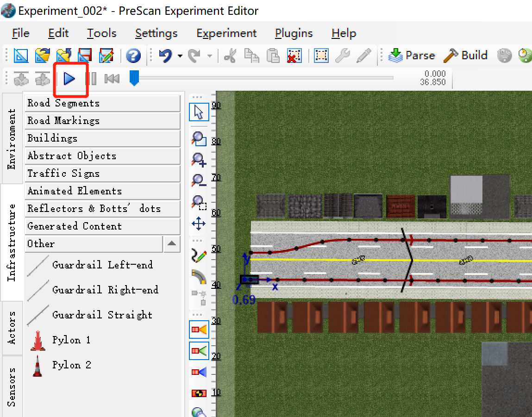532x417 pixels.
Task: Expand the Abstract Objects category
Action: [102, 156]
